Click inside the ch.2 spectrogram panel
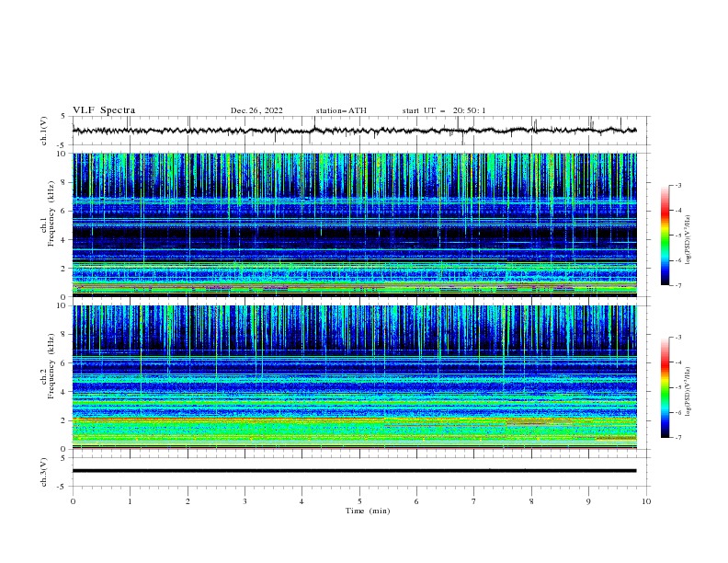The image size is (728, 563). [x=354, y=377]
